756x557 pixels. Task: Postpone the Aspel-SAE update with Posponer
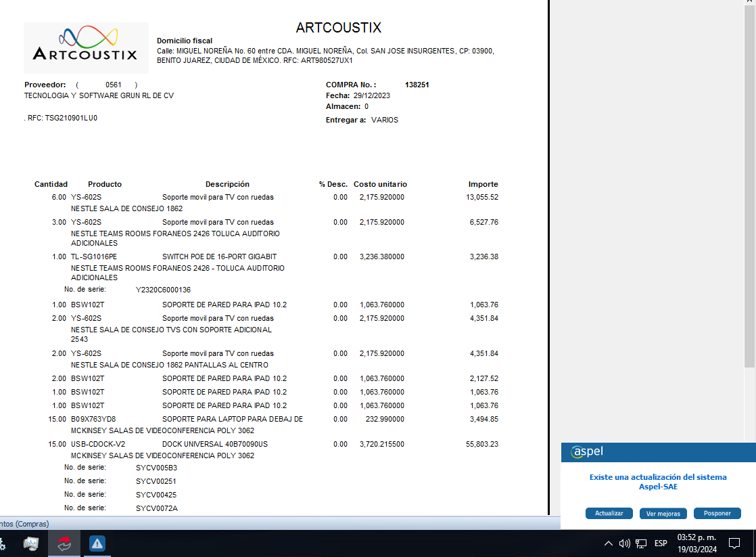(x=717, y=513)
